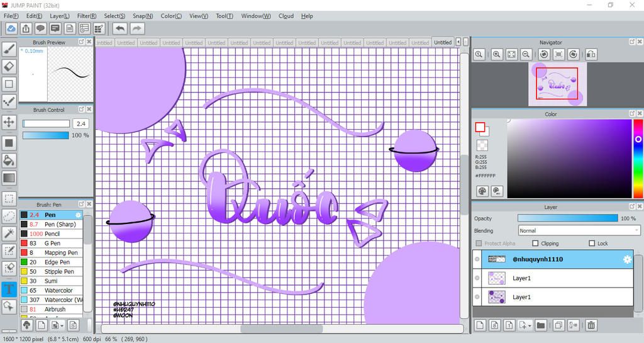Toggle the Clipping checkbox
Viewport: 644px width, 343px height.
(x=535, y=243)
